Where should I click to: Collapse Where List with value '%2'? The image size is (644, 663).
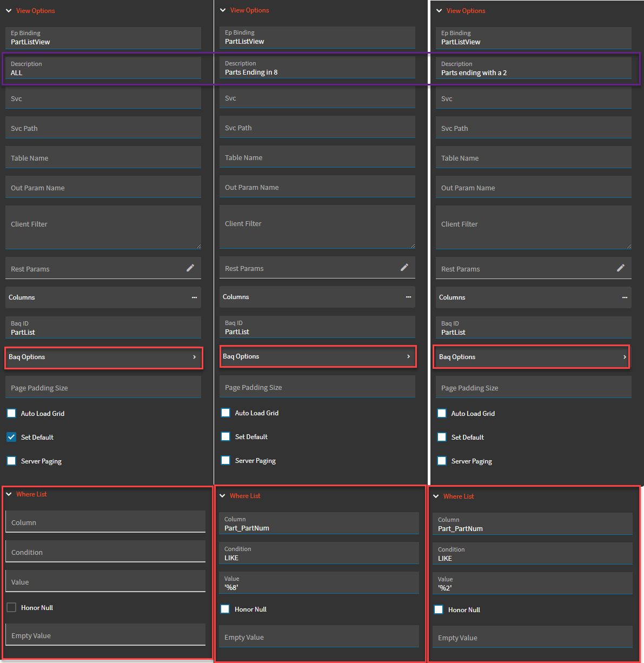pyautogui.click(x=436, y=496)
